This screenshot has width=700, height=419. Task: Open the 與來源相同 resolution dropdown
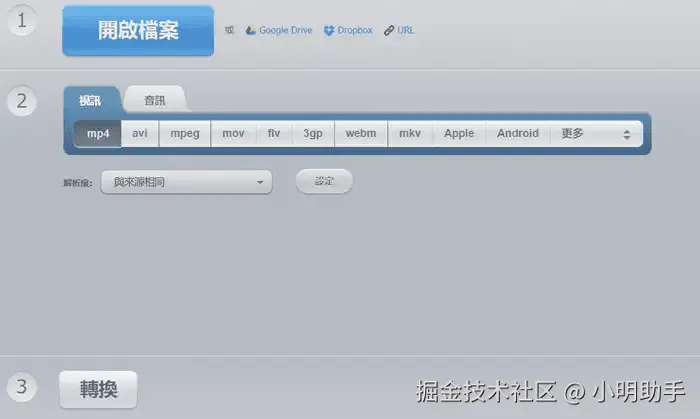[187, 182]
